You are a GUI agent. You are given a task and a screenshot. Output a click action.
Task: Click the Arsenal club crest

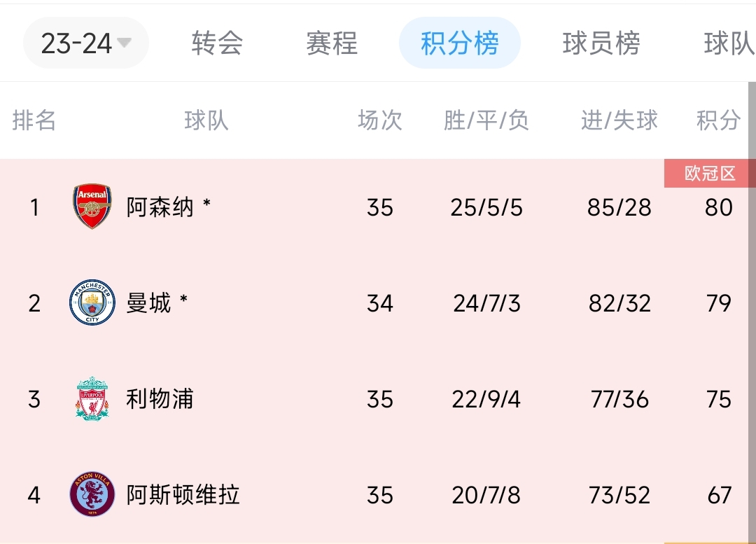[92, 207]
